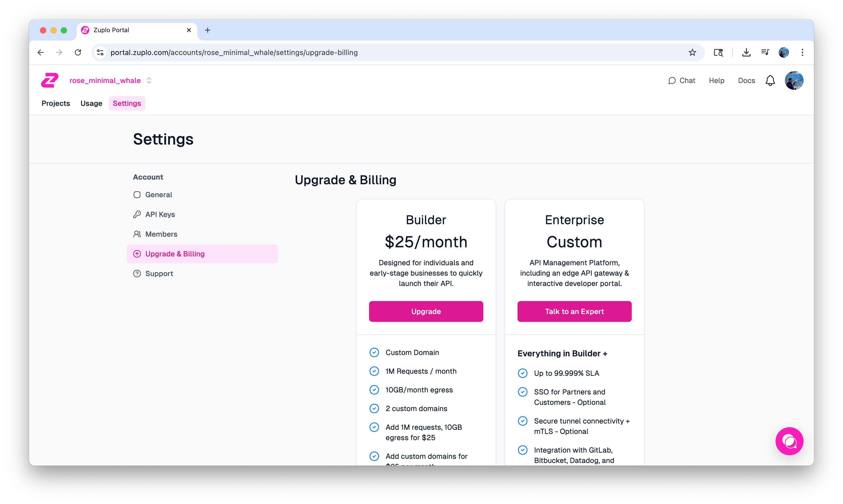Open Chrome three-dot menu
The image size is (843, 504).
point(802,52)
